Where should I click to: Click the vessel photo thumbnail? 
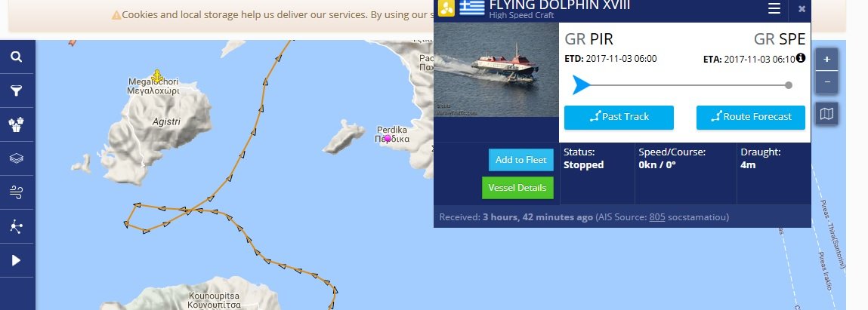496,69
